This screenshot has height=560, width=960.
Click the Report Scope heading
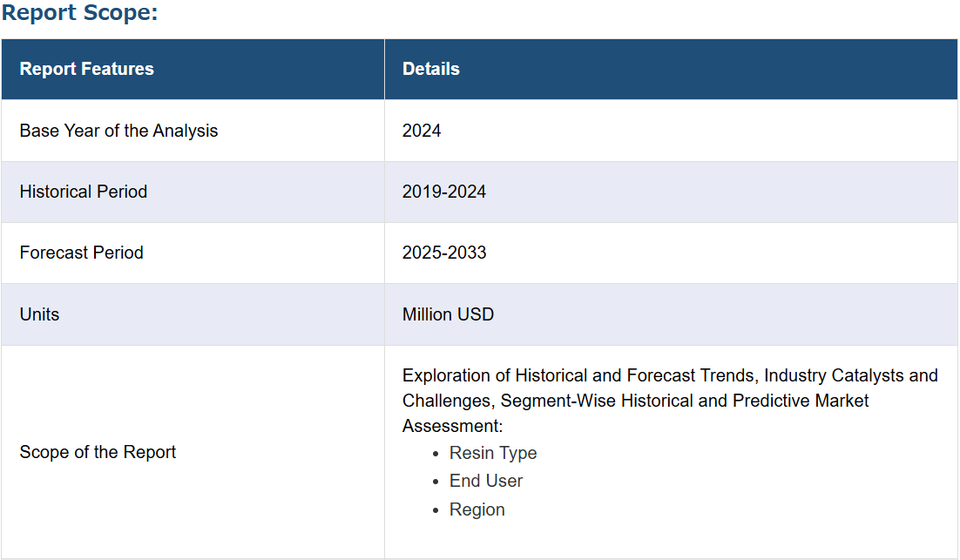click(79, 12)
